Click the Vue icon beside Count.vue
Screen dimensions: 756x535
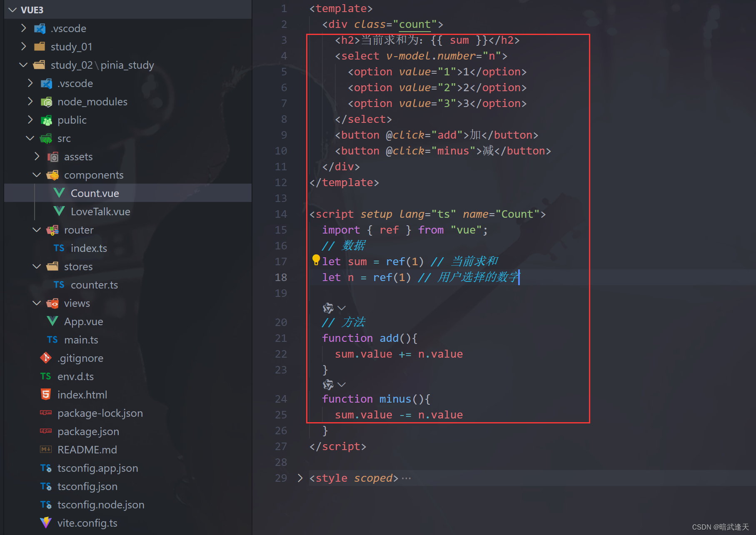point(59,193)
